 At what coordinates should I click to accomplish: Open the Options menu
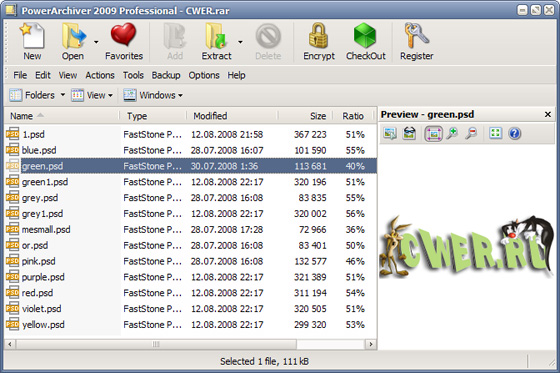click(x=204, y=75)
